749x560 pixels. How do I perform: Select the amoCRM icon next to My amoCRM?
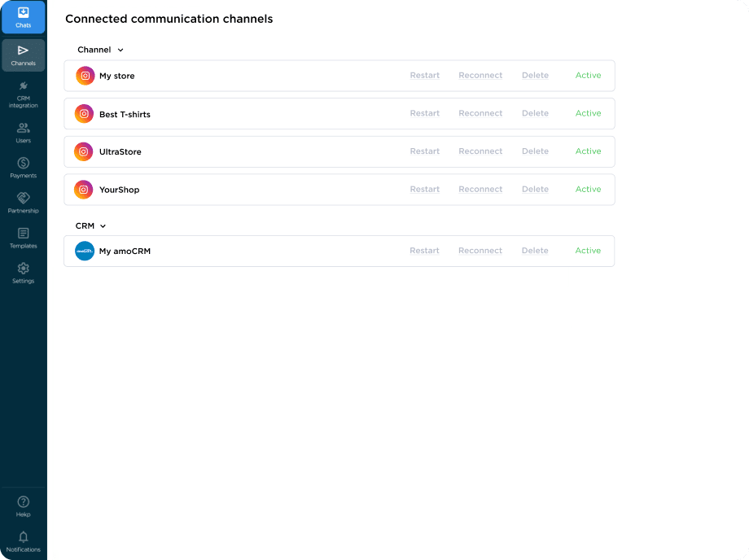[83, 251]
